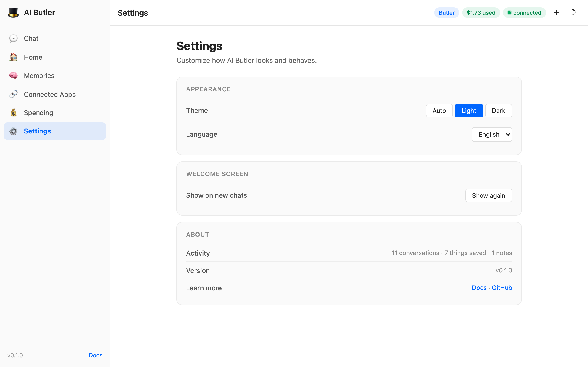Open the Settings sidebar entry
Image resolution: width=588 pixels, height=367 pixels.
point(37,131)
